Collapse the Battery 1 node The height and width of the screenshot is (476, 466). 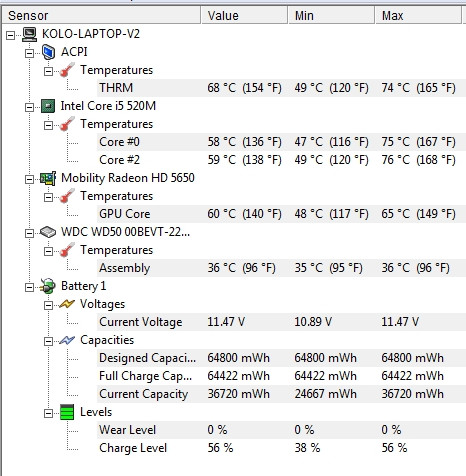(30, 287)
